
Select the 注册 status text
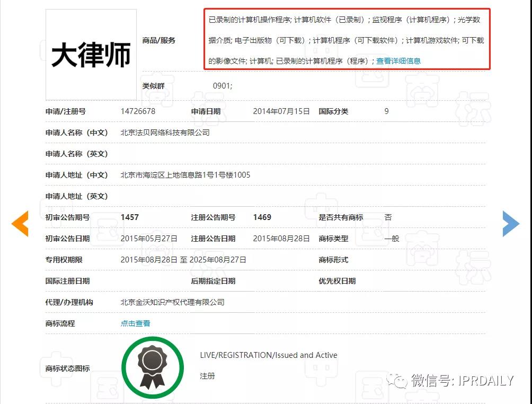[x=207, y=376]
